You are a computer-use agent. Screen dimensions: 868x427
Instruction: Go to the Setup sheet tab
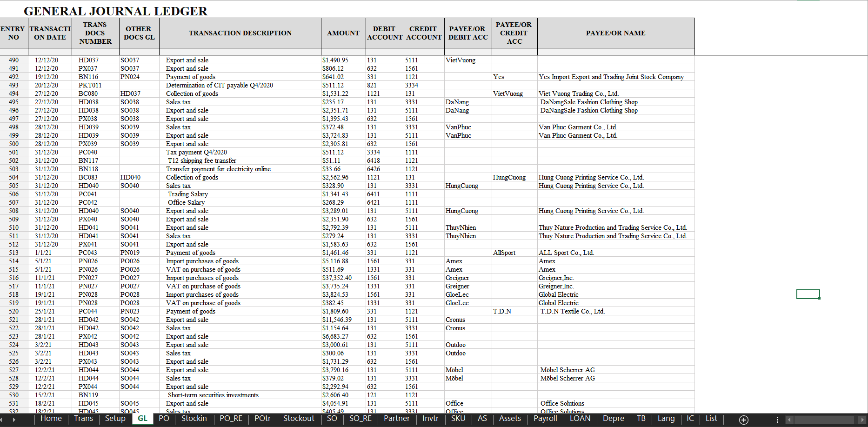115,418
